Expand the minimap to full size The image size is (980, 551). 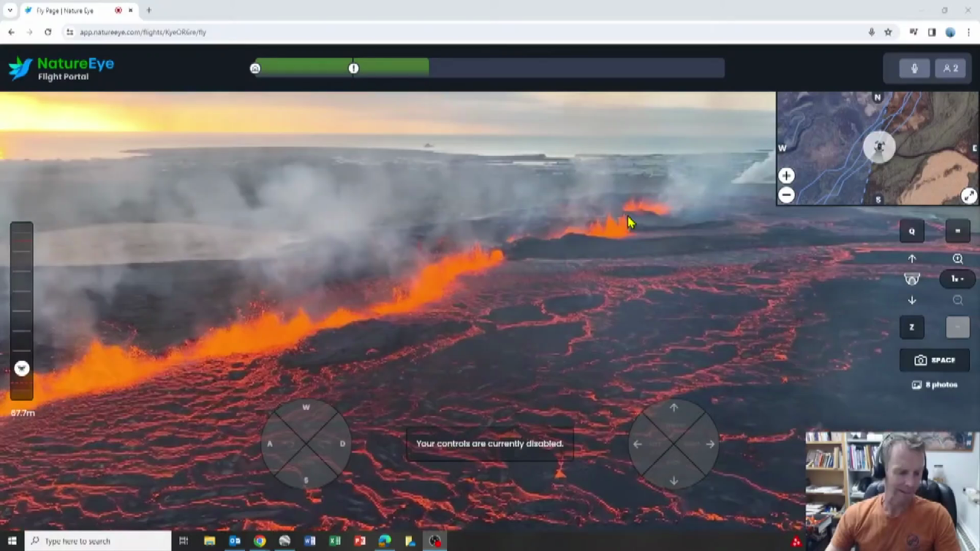[x=968, y=196]
